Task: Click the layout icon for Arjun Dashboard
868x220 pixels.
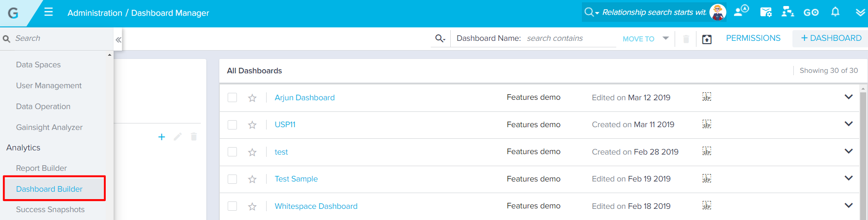Action: click(707, 97)
